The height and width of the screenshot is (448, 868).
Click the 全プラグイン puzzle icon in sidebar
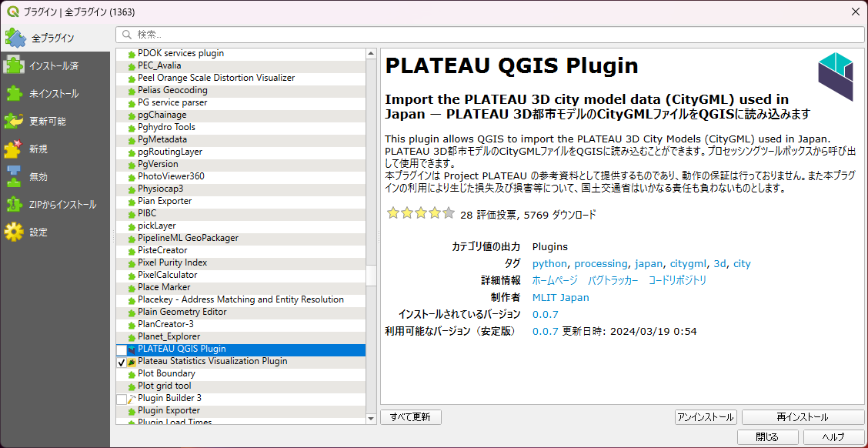pos(15,38)
